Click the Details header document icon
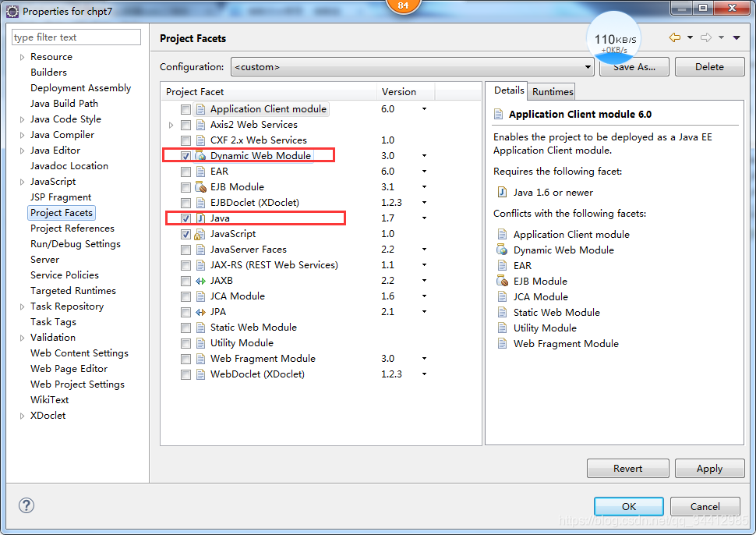 (499, 115)
